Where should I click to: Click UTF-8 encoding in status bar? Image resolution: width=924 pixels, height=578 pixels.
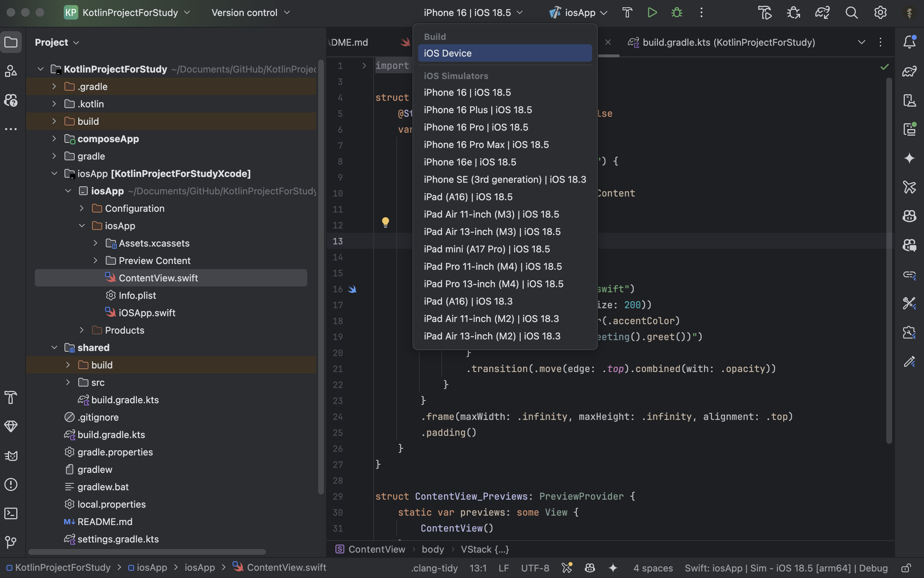[535, 568]
